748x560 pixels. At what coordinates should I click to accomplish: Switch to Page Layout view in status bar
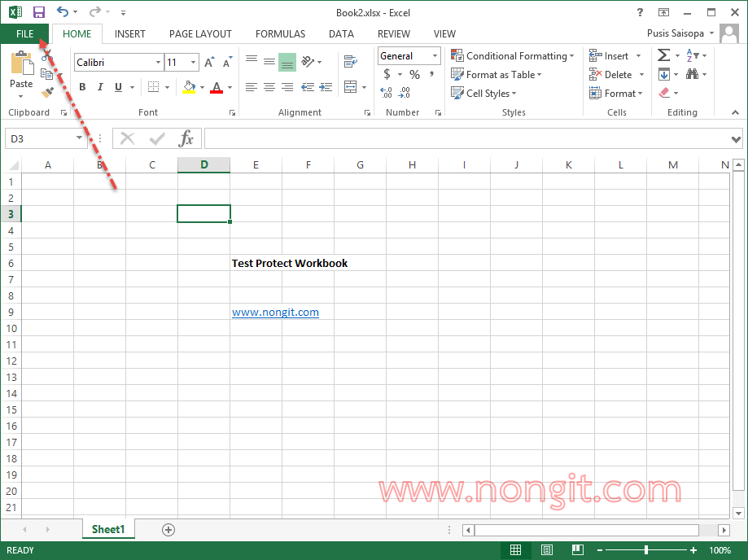pos(547,550)
